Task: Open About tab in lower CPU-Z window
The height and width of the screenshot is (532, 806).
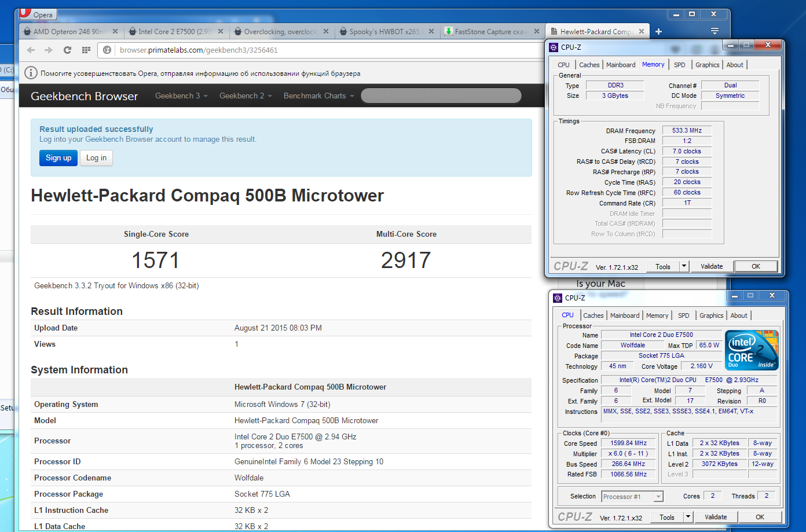Action: [739, 315]
